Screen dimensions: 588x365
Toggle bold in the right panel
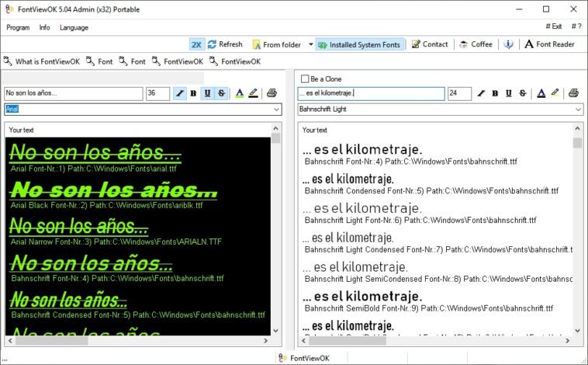click(x=495, y=93)
